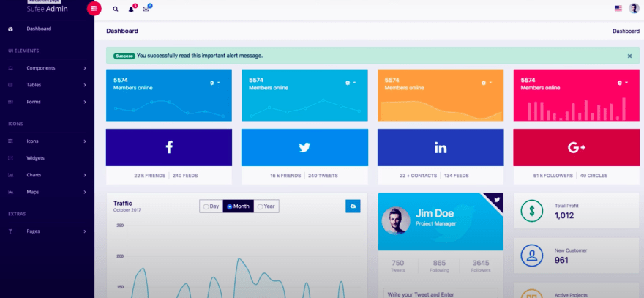The height and width of the screenshot is (298, 644).
Task: Select the Day traffic option
Action: pos(211,206)
